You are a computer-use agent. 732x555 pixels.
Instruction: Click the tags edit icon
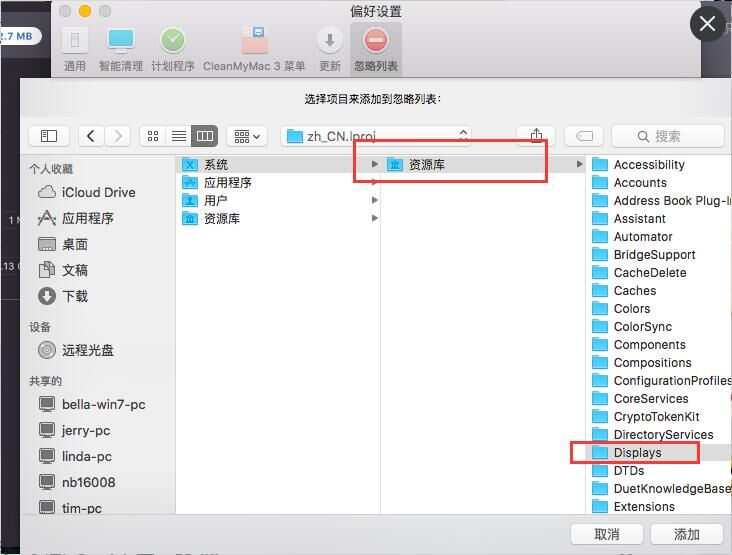point(585,136)
